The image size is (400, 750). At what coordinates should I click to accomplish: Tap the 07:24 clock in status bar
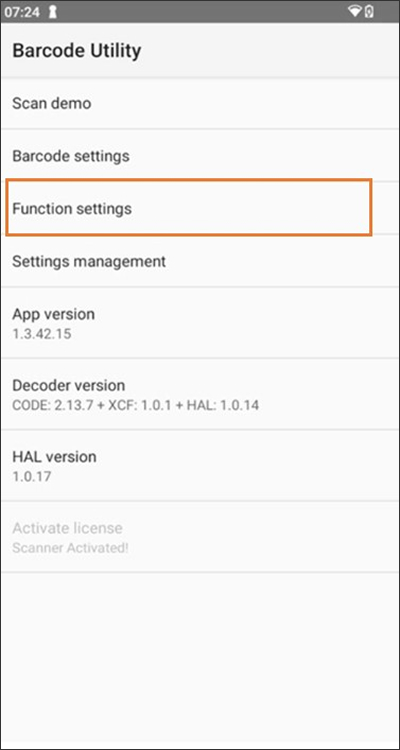[22, 12]
